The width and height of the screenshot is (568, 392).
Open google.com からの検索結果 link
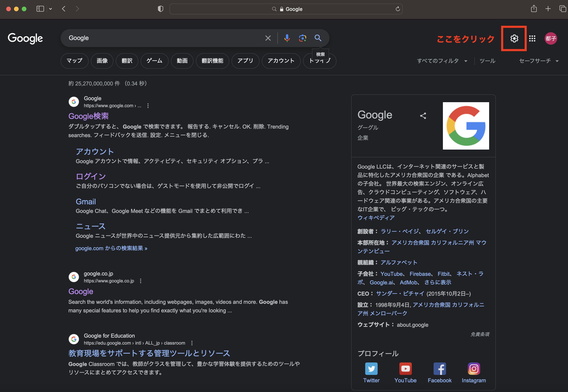pyautogui.click(x=111, y=248)
